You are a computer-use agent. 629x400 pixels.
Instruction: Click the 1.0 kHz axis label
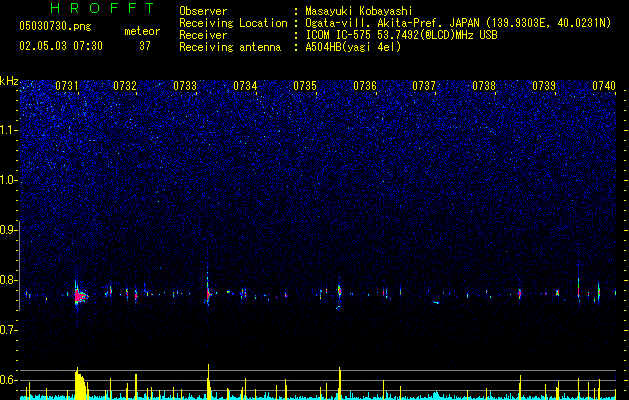(9, 181)
